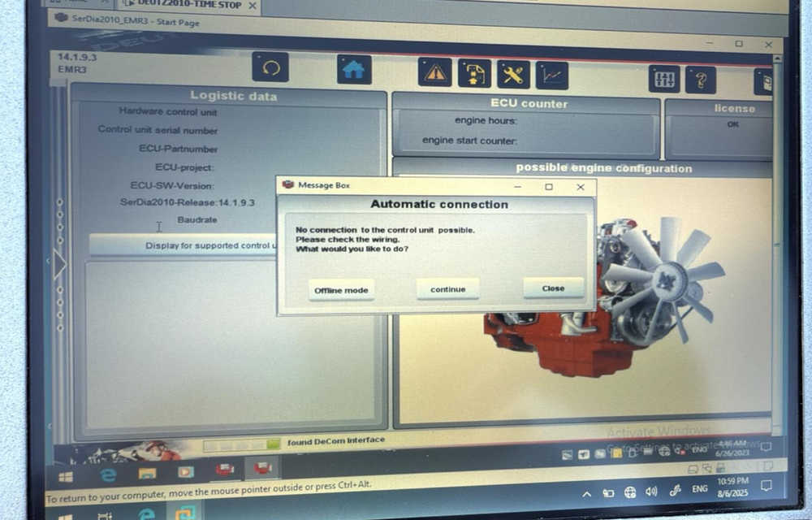This screenshot has width=812, height=520.
Task: Minimize the Message Box window
Action: coord(517,186)
